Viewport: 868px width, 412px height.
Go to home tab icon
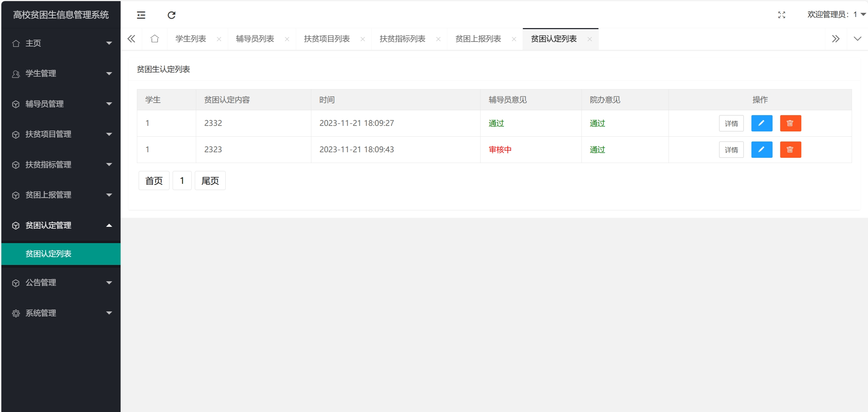[155, 38]
